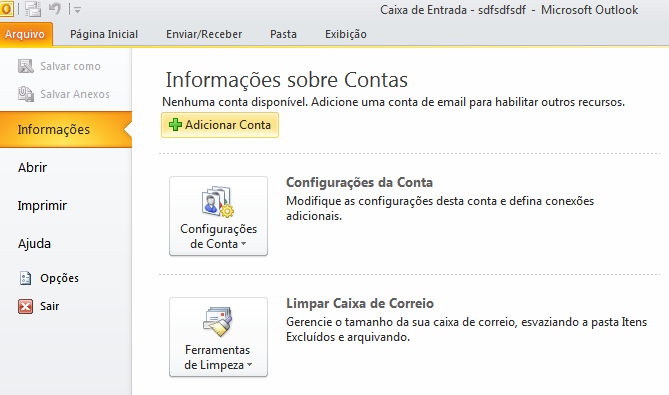Expand the Ferramentas de Limpeza dropdown button
The image size is (669, 395).
point(218,337)
